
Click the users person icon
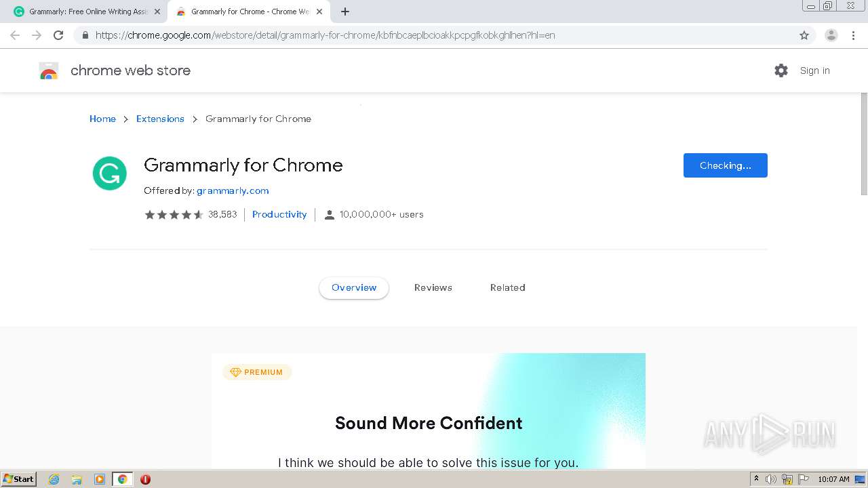coord(330,215)
